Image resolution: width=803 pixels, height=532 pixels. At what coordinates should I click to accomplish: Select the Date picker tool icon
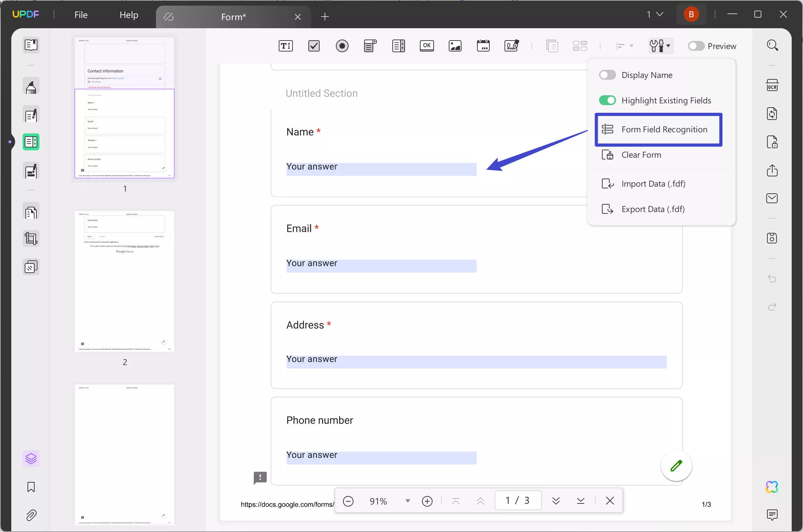[x=483, y=46]
